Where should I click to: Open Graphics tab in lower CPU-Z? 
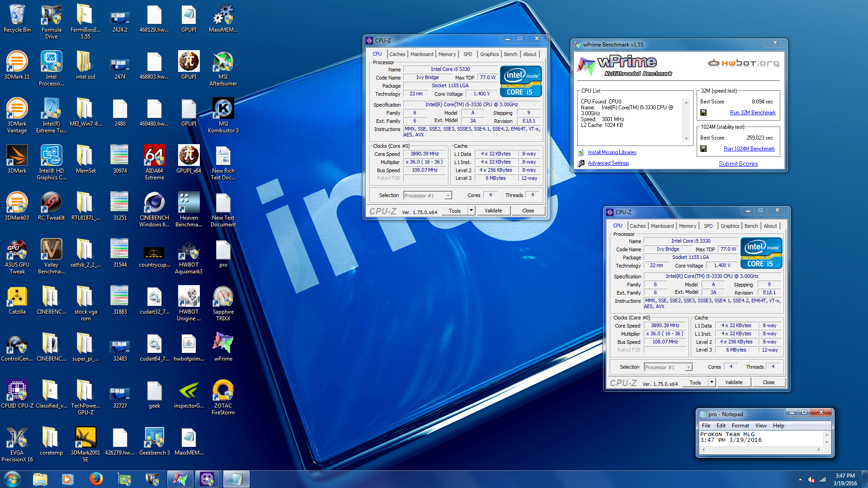[730, 226]
